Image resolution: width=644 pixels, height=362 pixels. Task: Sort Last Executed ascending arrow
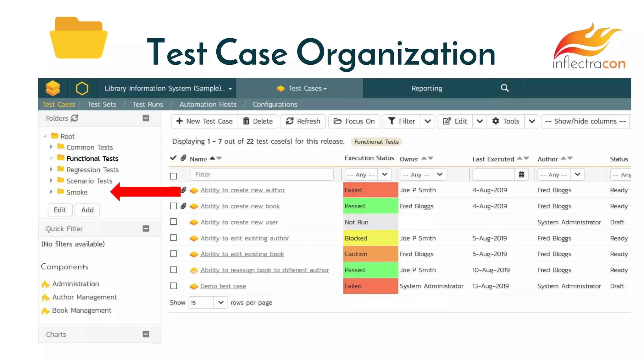click(x=519, y=158)
